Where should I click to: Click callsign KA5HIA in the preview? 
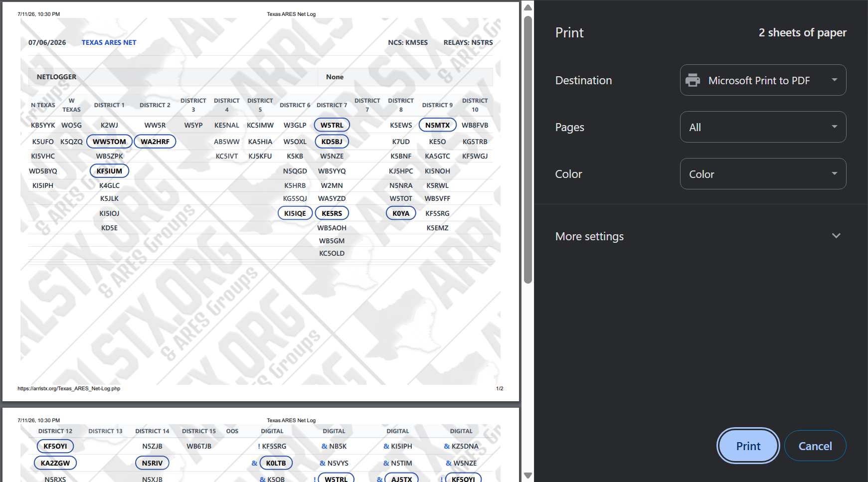click(260, 142)
